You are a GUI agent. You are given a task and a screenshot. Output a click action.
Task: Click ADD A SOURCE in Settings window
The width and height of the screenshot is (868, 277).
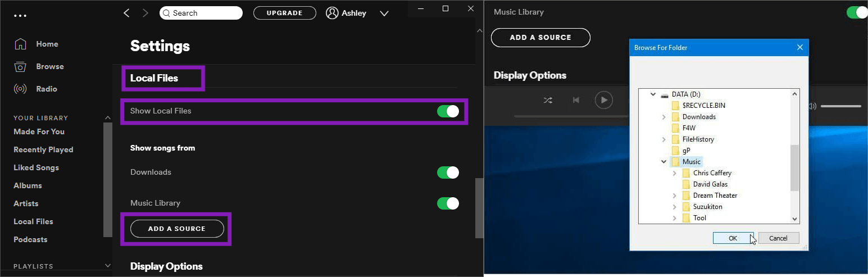click(x=177, y=229)
